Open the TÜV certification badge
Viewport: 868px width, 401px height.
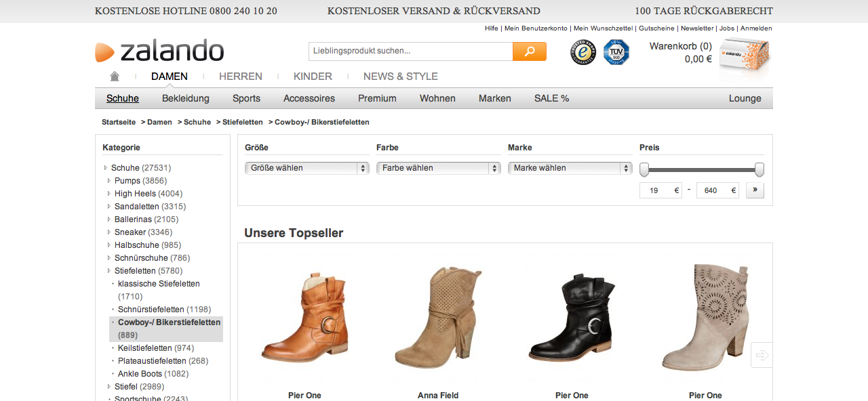tap(616, 52)
